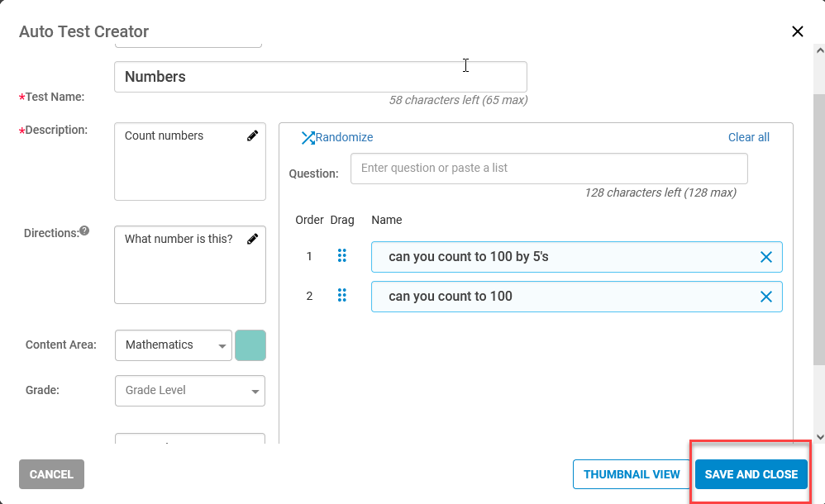Click the scrollbar up arrow
825x504 pixels.
click(819, 50)
